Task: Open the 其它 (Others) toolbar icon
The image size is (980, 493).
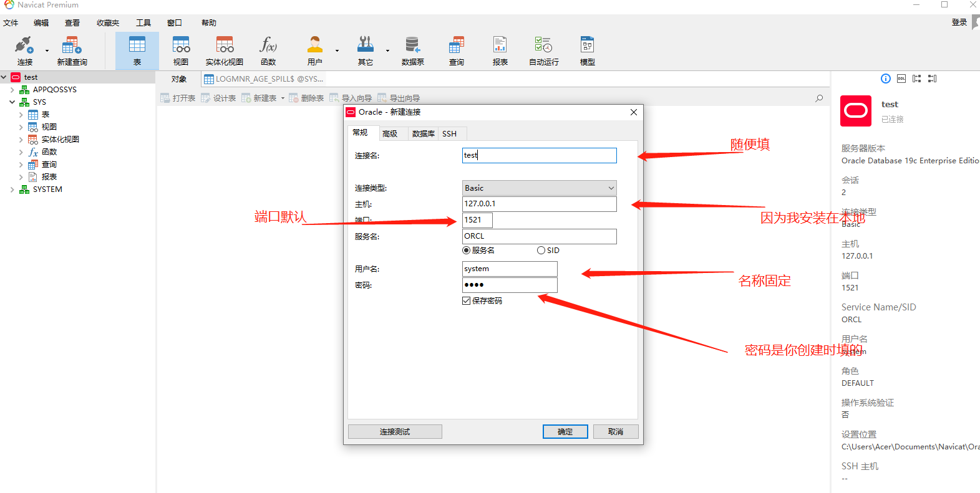Action: tap(366, 50)
